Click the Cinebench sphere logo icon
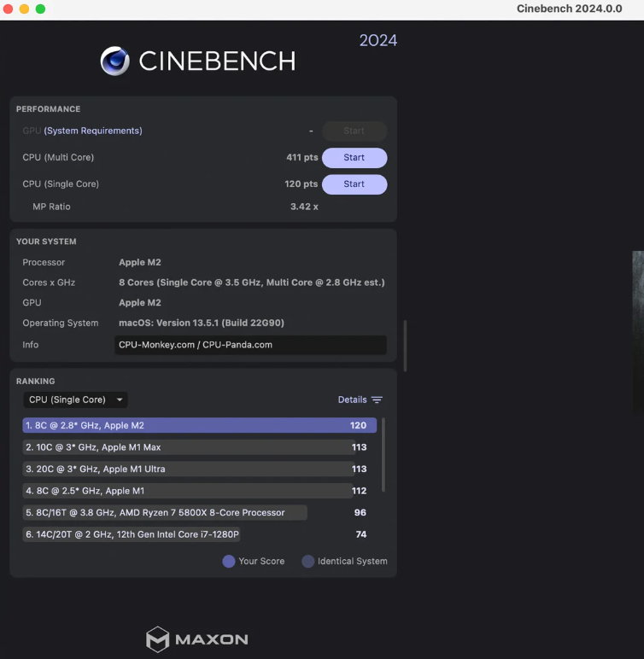 pyautogui.click(x=114, y=61)
